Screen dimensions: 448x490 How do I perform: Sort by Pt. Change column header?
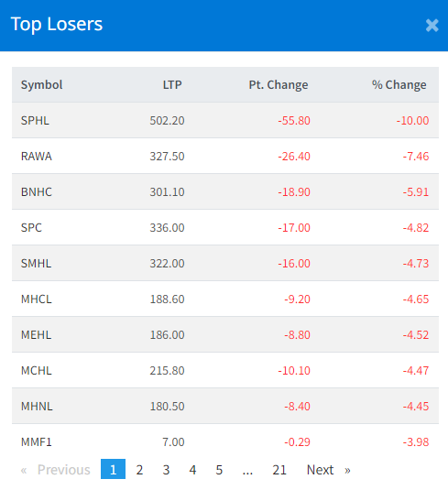(x=279, y=84)
